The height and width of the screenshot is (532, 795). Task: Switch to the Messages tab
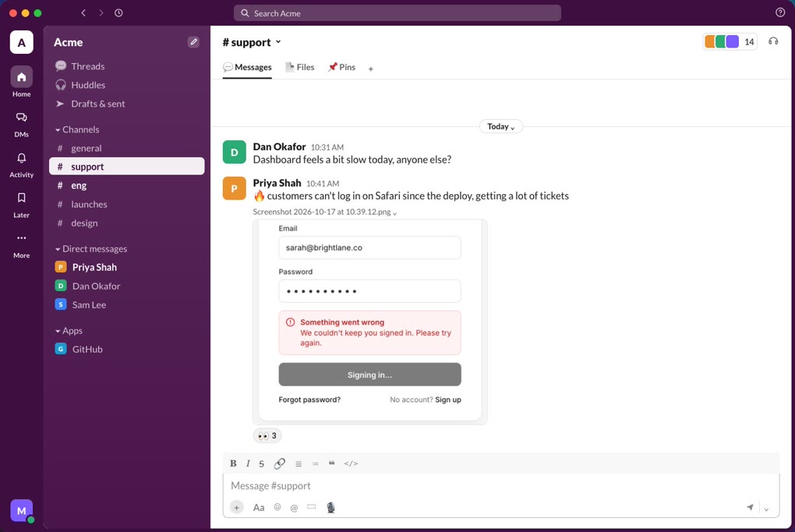click(247, 68)
